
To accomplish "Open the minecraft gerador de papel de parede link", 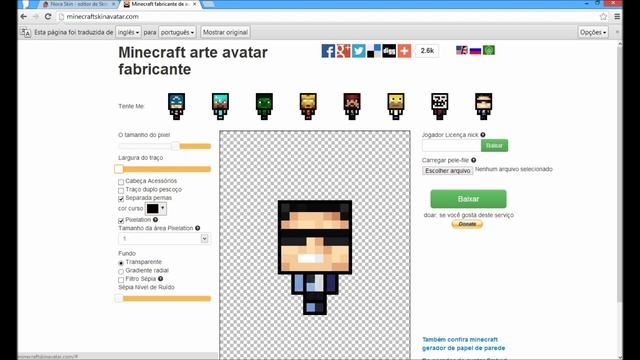I will pyautogui.click(x=463, y=344).
